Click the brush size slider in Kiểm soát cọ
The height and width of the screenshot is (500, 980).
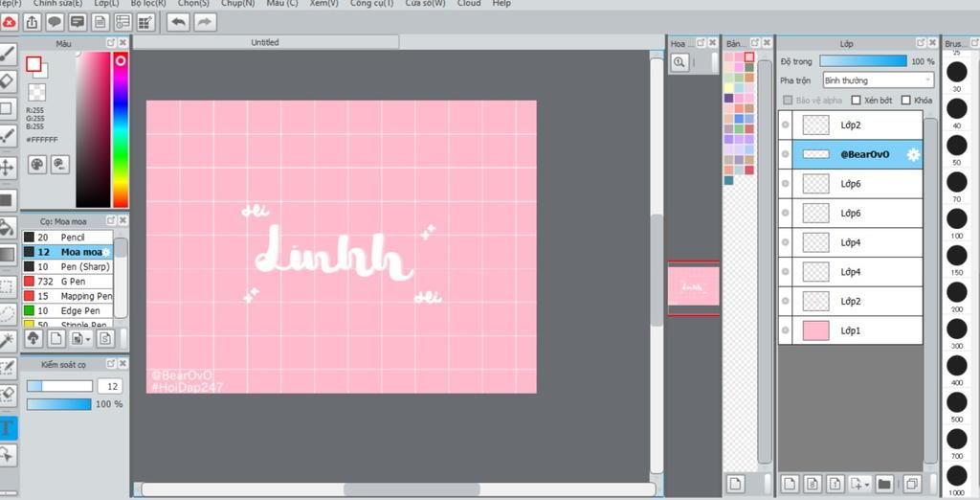[x=59, y=386]
